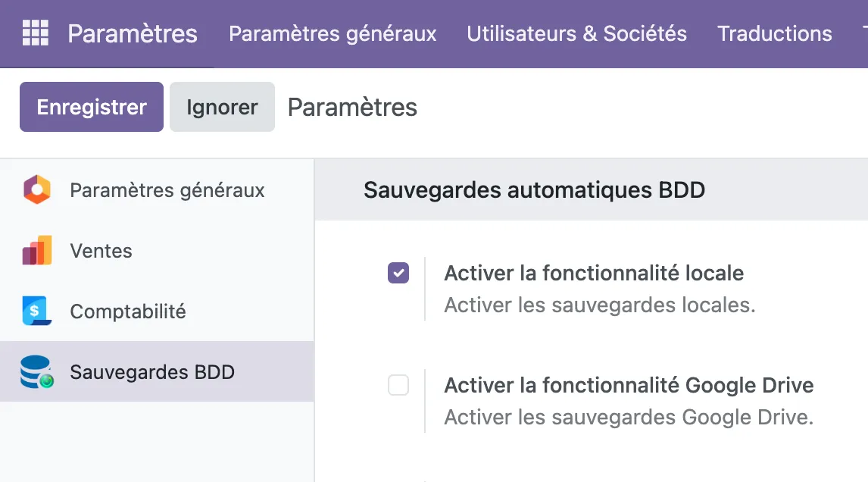Click the Activer la fonctionnalité locale label
The width and height of the screenshot is (868, 482).
click(594, 273)
